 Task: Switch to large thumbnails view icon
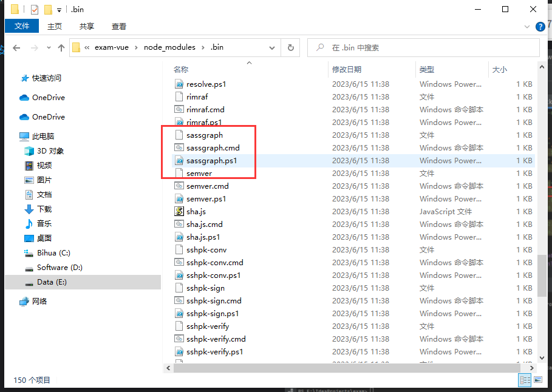coord(538,380)
